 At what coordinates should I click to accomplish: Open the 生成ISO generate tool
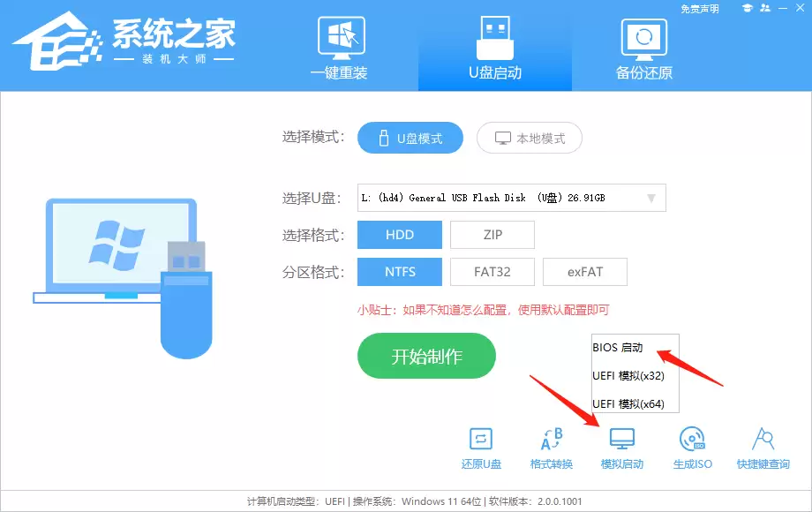click(x=692, y=448)
